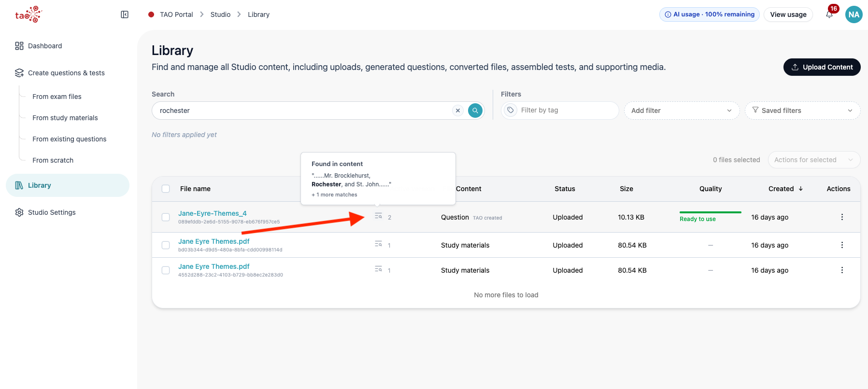Click content match icon in bd03b344 row
Image resolution: width=868 pixels, height=389 pixels.
point(379,244)
